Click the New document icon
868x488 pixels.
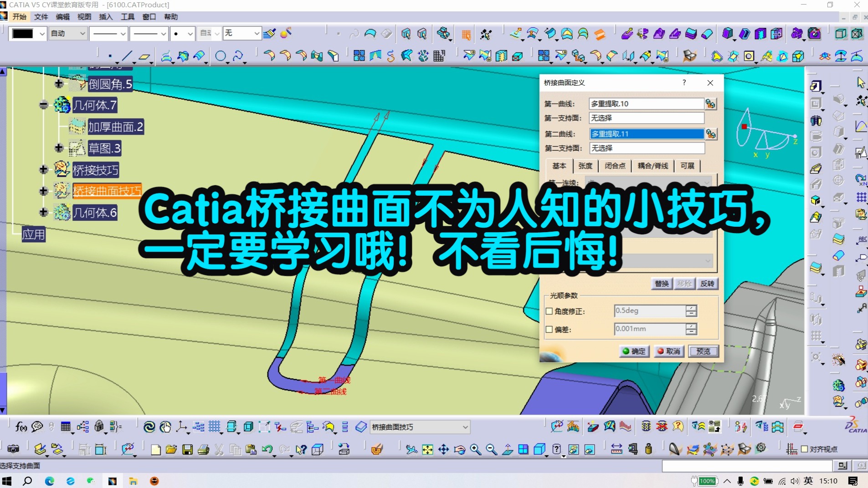[x=155, y=450]
